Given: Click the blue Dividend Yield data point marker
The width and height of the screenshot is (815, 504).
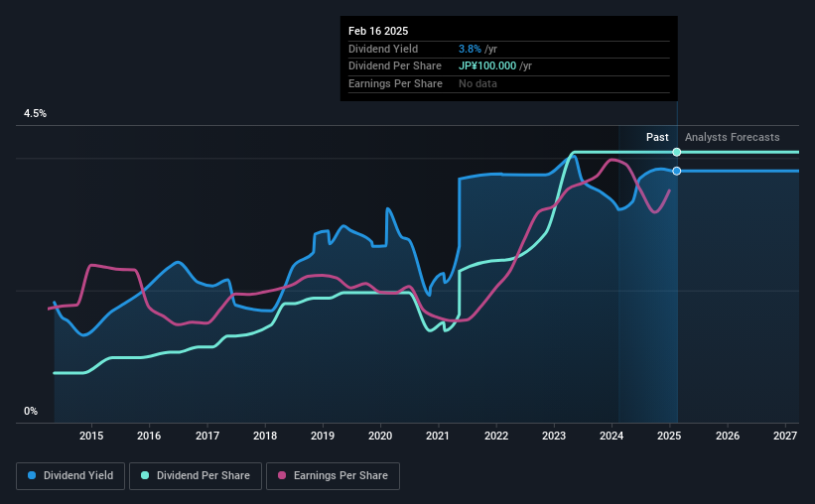Looking at the screenshot, I should pos(677,171).
